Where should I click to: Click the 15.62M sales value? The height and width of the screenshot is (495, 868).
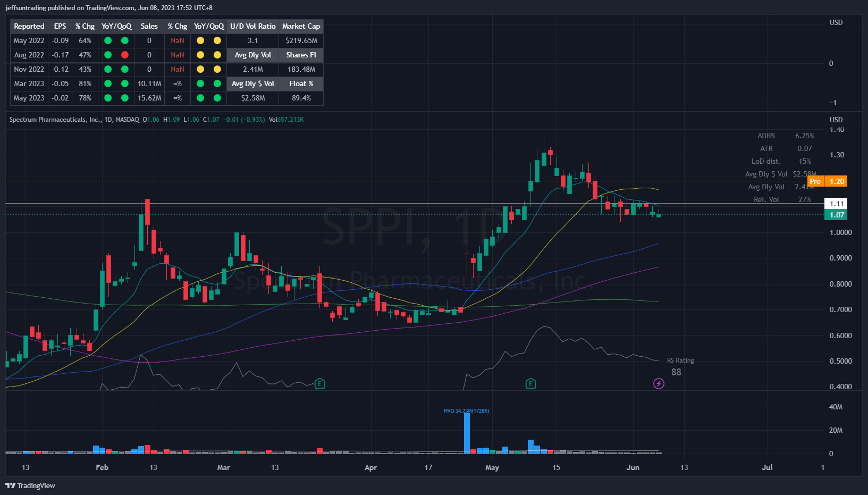(x=149, y=98)
